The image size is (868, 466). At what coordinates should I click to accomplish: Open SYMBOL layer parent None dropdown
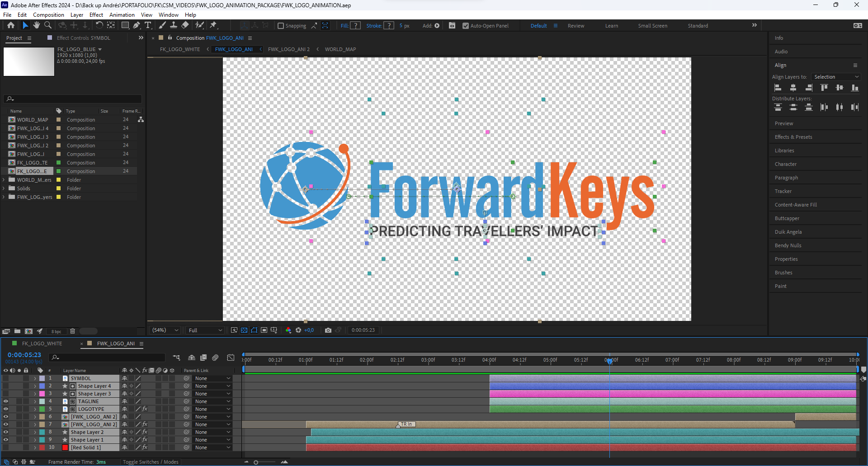click(212, 378)
